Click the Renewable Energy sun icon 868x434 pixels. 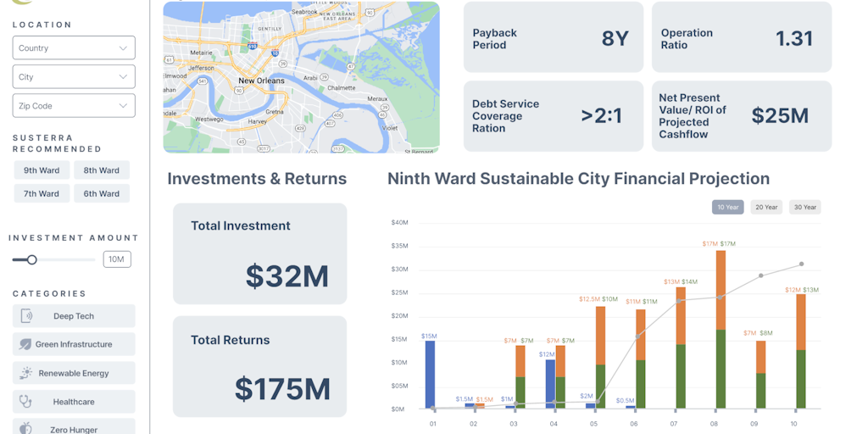click(25, 373)
